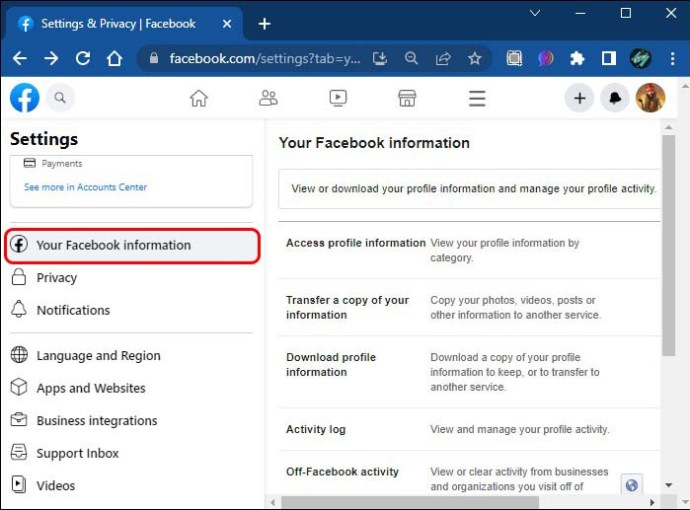
Task: Click the plus Create button
Action: (579, 98)
